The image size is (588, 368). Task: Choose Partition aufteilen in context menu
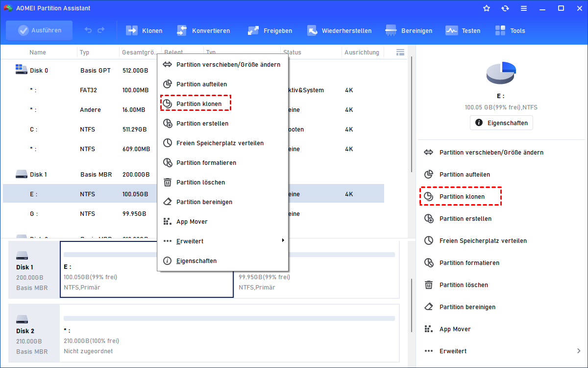222,84
